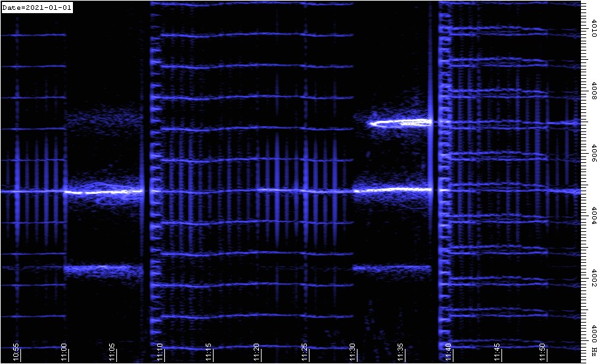Click the 11:25 time label

304,351
